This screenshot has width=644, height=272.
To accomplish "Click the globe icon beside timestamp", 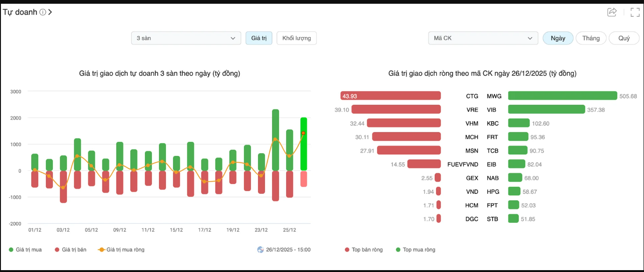I will 260,250.
